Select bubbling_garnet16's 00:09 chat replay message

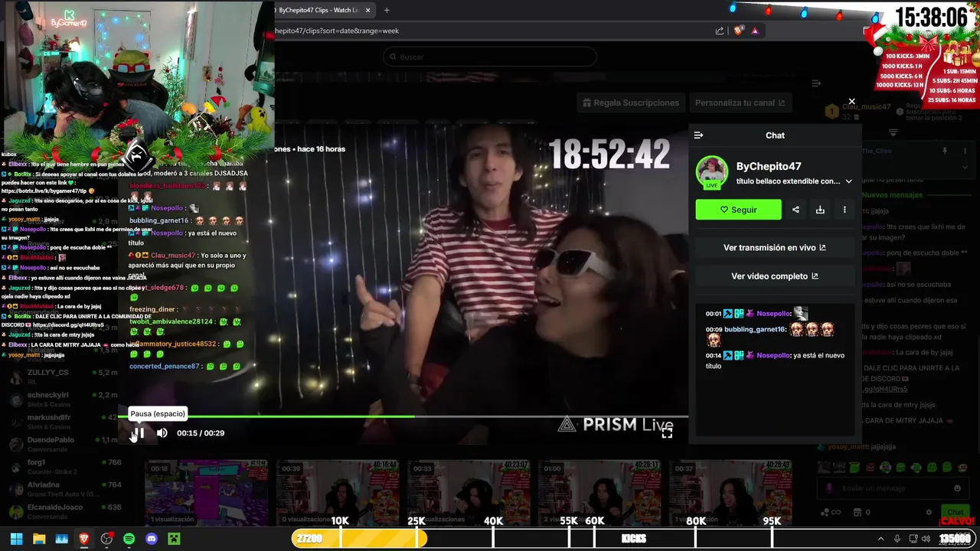(x=770, y=334)
